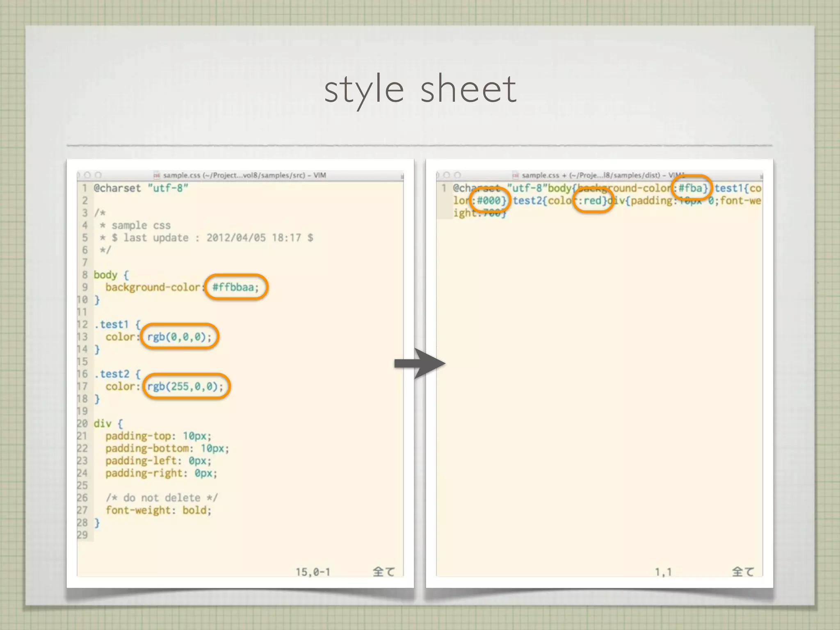The height and width of the screenshot is (630, 840).
Task: Click "font-we" at end of minified second line
Action: coord(741,201)
